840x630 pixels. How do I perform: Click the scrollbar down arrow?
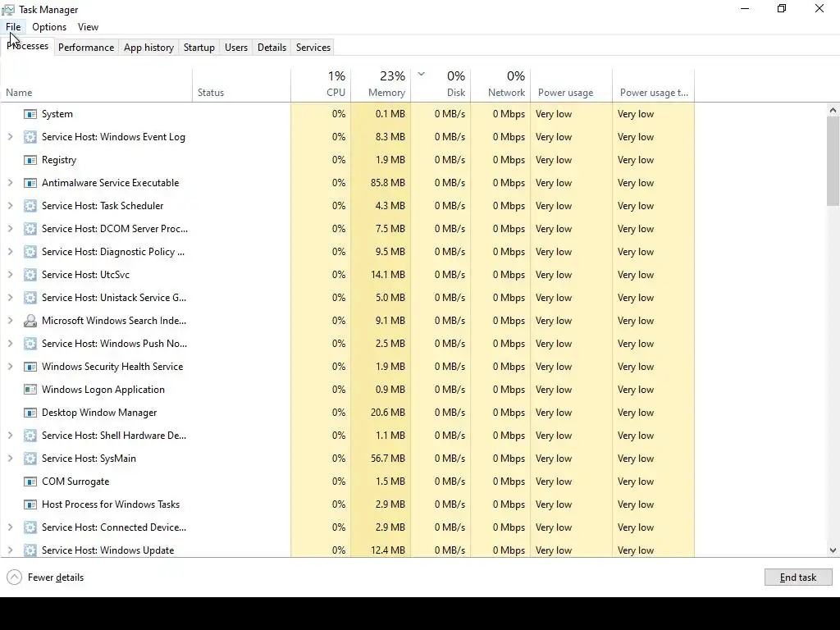click(833, 550)
